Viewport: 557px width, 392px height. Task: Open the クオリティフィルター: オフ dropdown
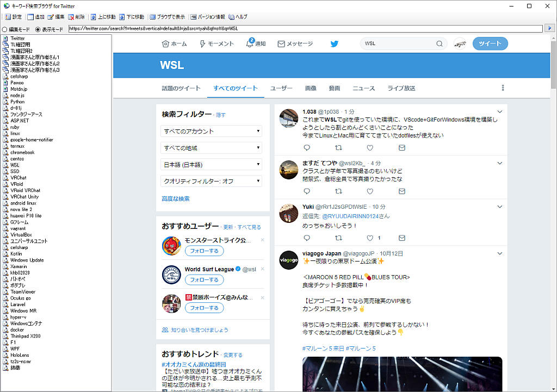(x=211, y=181)
